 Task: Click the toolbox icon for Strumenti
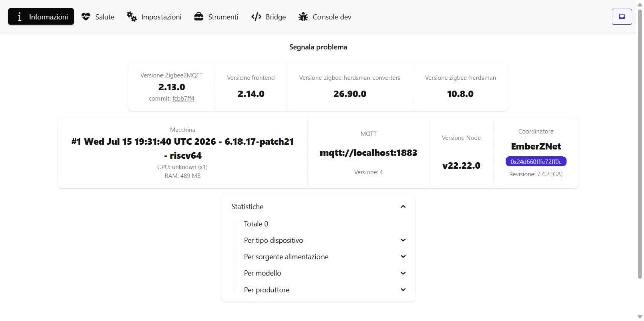pyautogui.click(x=199, y=17)
